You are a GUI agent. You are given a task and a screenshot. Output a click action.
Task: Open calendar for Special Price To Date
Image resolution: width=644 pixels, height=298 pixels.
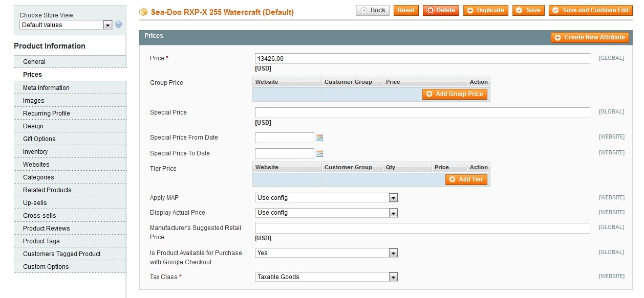click(x=319, y=153)
